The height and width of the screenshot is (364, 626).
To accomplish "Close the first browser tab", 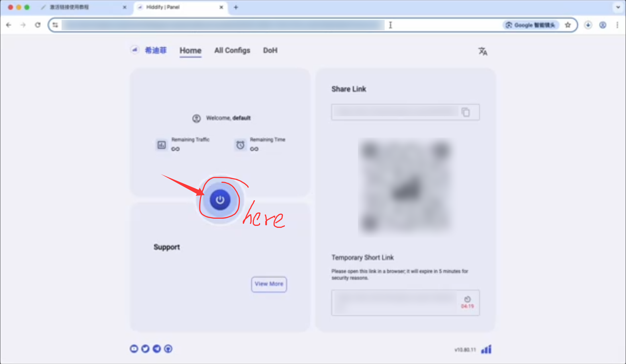I will pos(125,7).
